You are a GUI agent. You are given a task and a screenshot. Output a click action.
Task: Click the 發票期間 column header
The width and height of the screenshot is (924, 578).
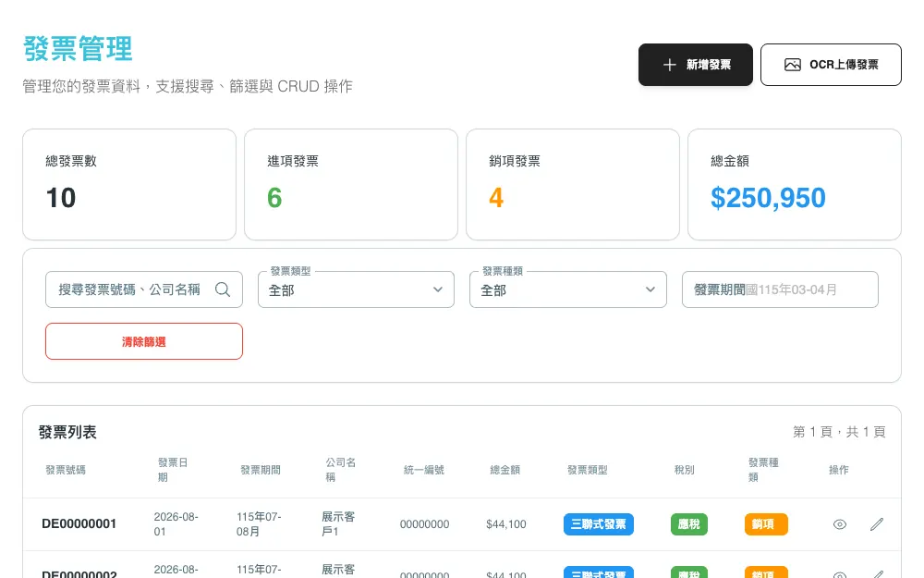[x=261, y=470]
